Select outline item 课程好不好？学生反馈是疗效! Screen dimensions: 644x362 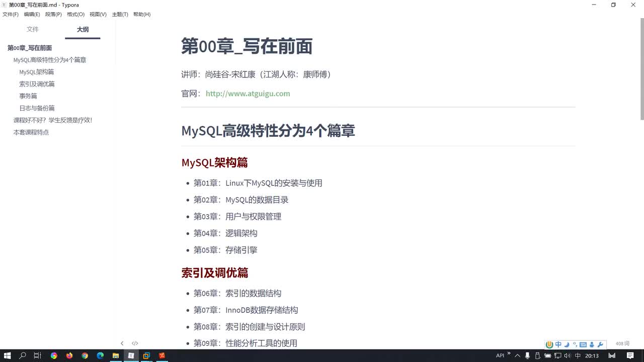(x=53, y=120)
